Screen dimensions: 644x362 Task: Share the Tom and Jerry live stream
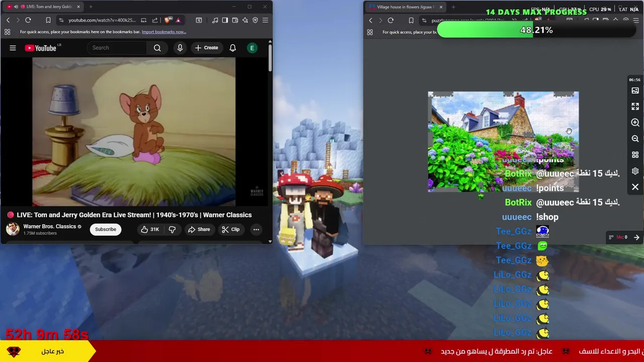pyautogui.click(x=199, y=229)
